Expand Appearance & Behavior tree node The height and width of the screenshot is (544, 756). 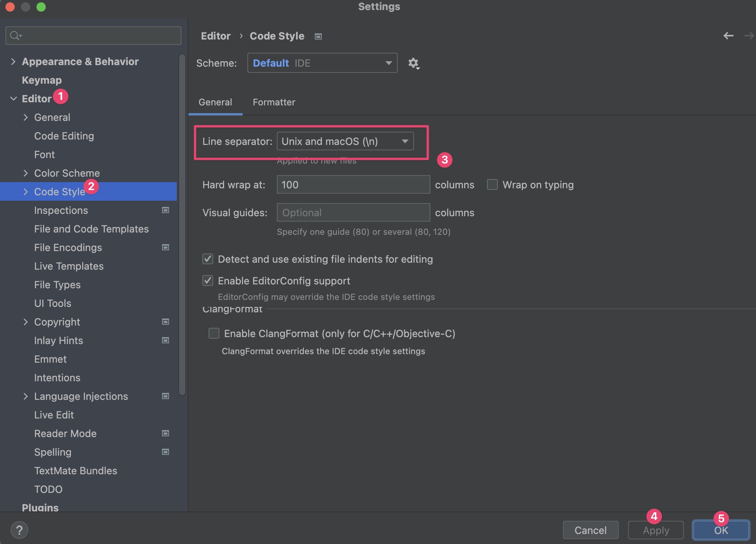click(13, 62)
